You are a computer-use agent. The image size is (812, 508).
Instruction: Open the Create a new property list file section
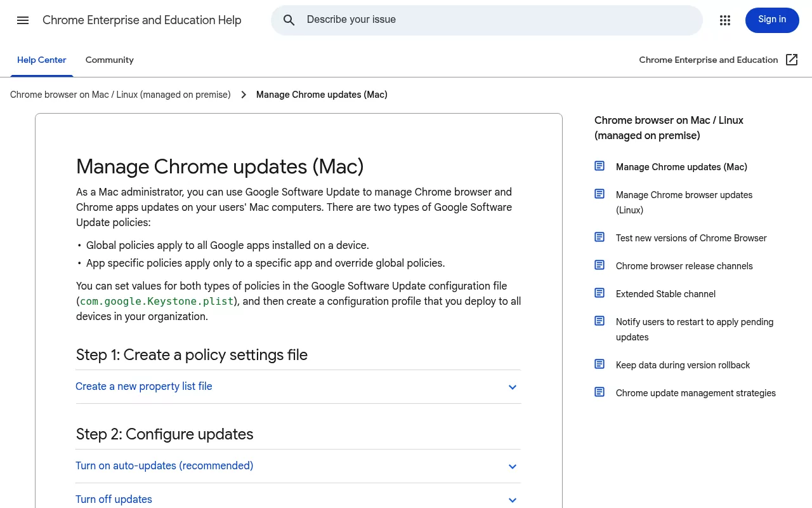point(298,387)
